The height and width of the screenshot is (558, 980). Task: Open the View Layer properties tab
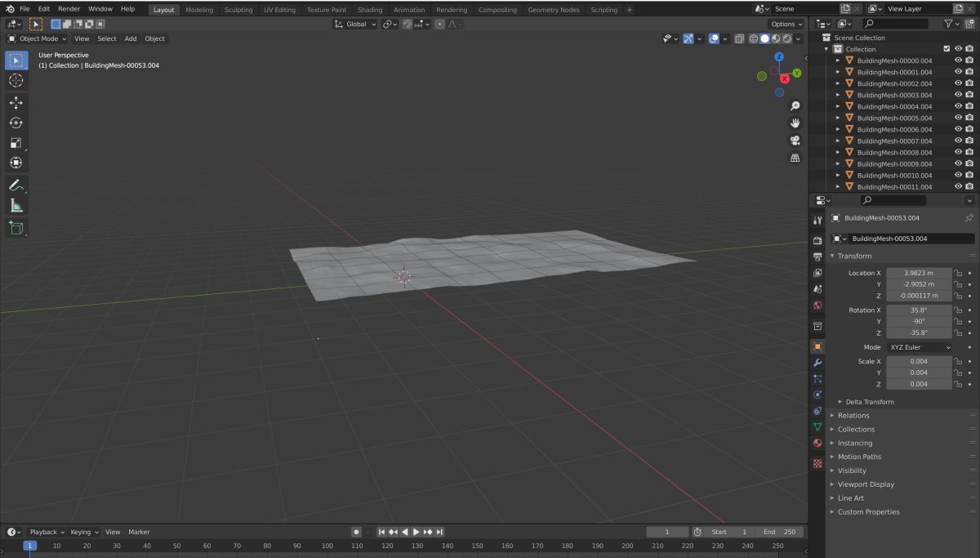(817, 273)
